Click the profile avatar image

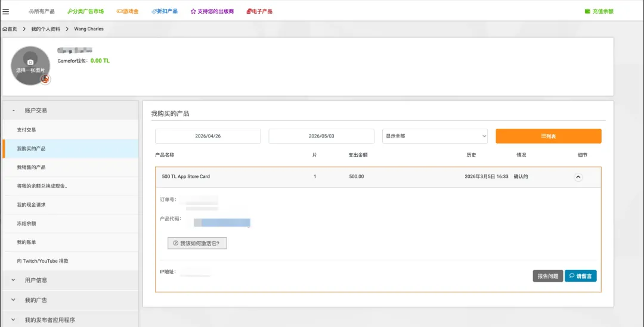(30, 66)
